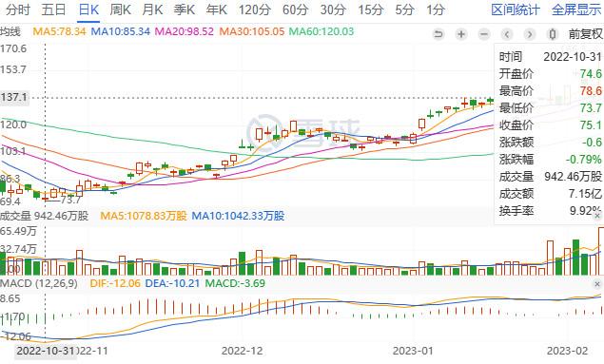
Task: Click the 2022-10-31 date marker on axis
Action: pyautogui.click(x=46, y=351)
